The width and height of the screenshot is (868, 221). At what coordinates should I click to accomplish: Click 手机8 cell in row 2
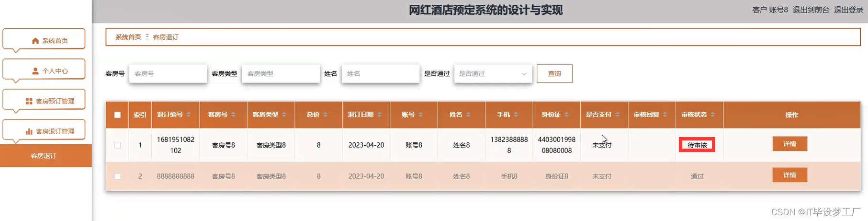509,176
